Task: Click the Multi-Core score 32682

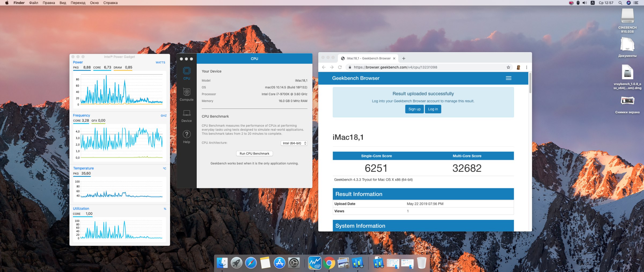Action: [x=467, y=168]
